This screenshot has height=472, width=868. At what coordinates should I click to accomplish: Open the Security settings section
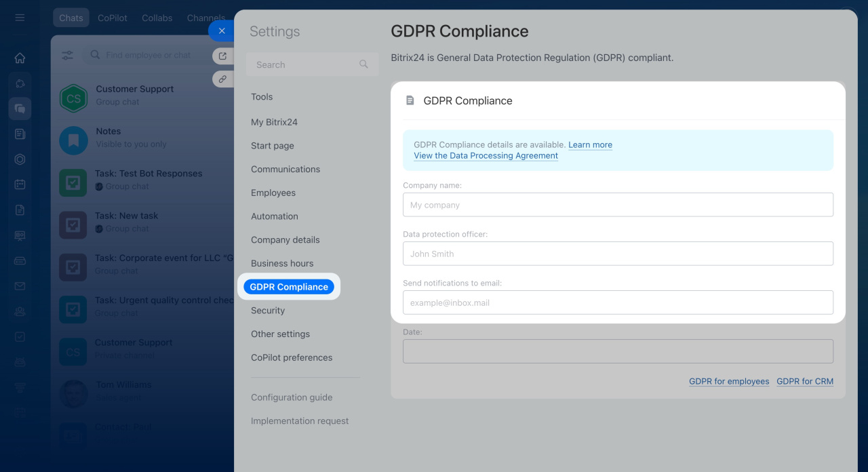pyautogui.click(x=268, y=311)
